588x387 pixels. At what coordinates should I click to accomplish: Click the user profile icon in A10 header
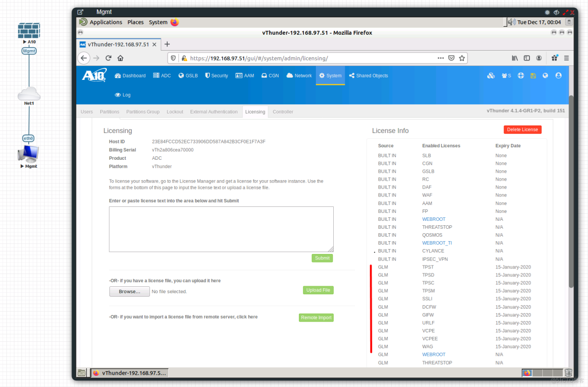(x=558, y=76)
